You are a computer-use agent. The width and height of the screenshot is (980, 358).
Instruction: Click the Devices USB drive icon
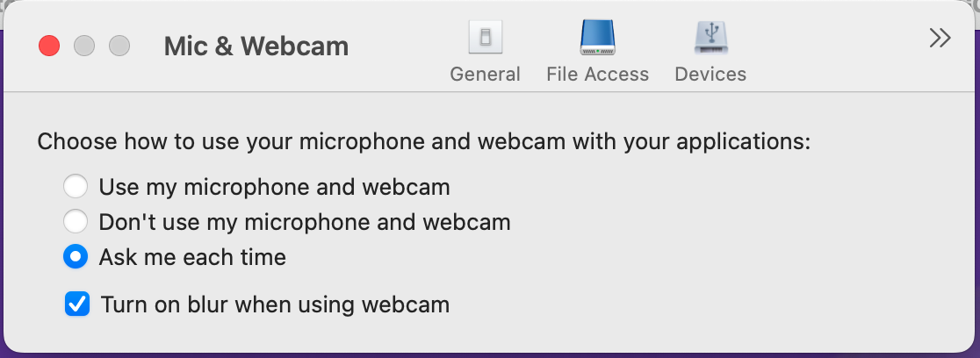[710, 38]
